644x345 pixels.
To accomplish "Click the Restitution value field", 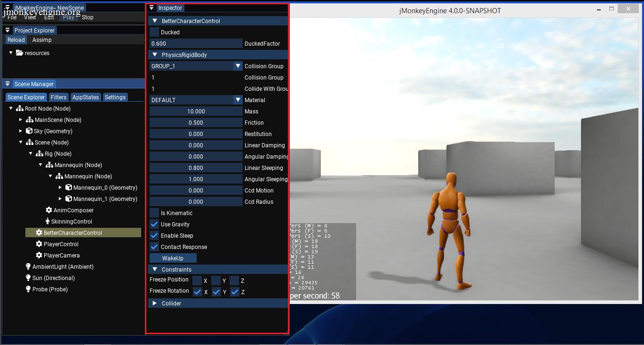I will pyautogui.click(x=196, y=134).
